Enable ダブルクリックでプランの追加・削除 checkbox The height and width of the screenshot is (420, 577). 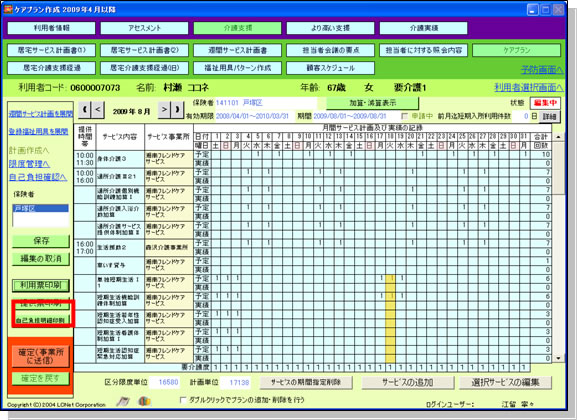tap(183, 400)
